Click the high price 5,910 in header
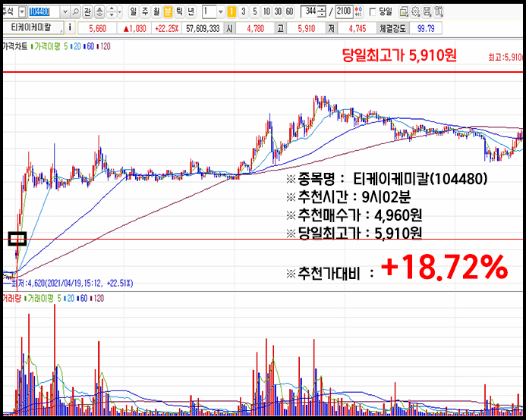 (307, 29)
